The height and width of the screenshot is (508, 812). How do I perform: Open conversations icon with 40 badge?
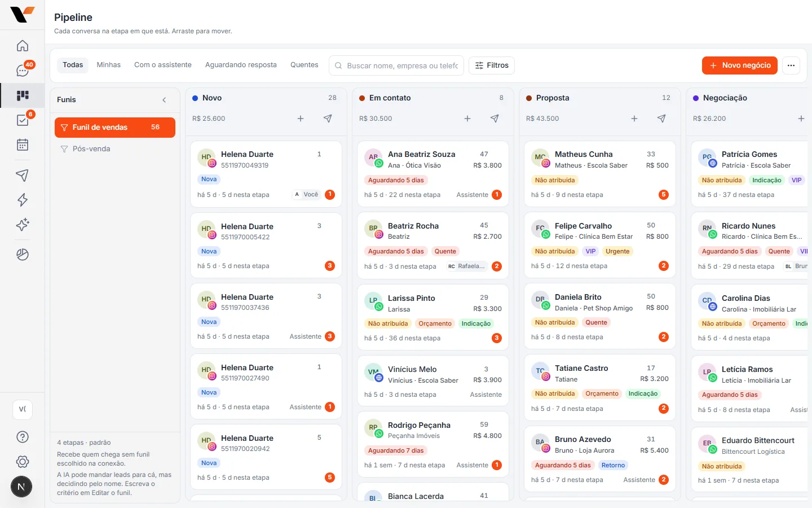point(23,71)
